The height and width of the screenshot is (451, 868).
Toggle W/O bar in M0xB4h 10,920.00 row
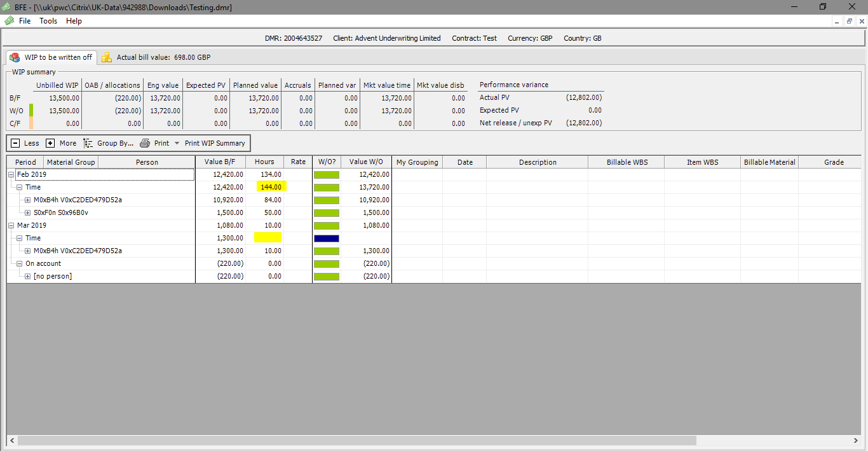[x=327, y=200]
